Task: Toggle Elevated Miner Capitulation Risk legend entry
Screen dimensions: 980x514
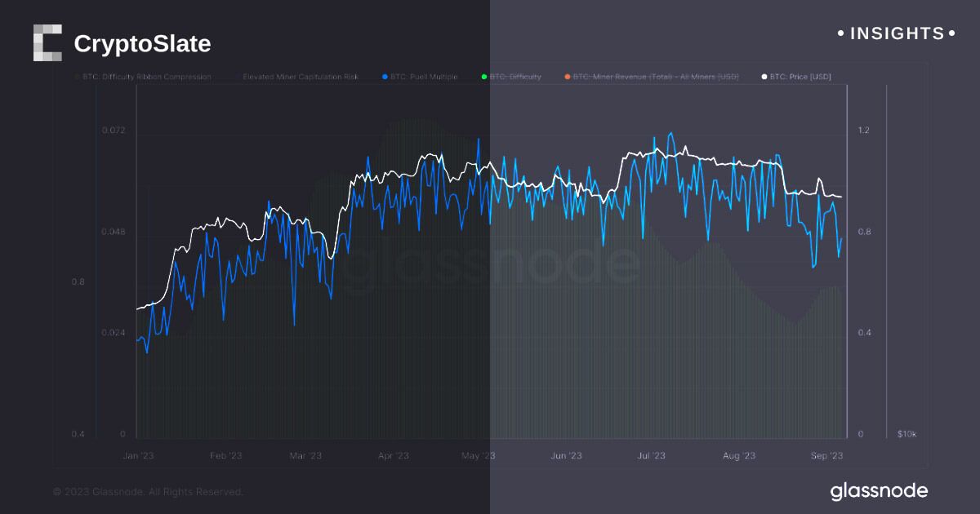Action: [x=300, y=77]
